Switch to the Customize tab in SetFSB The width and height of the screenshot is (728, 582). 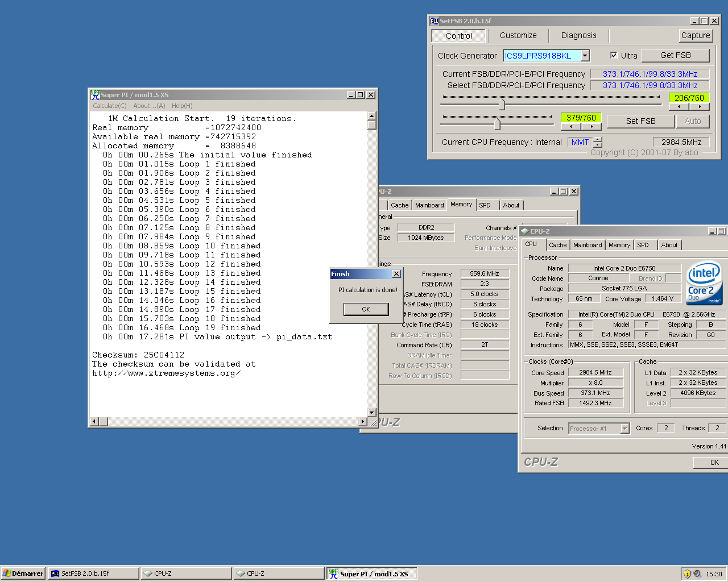point(518,35)
